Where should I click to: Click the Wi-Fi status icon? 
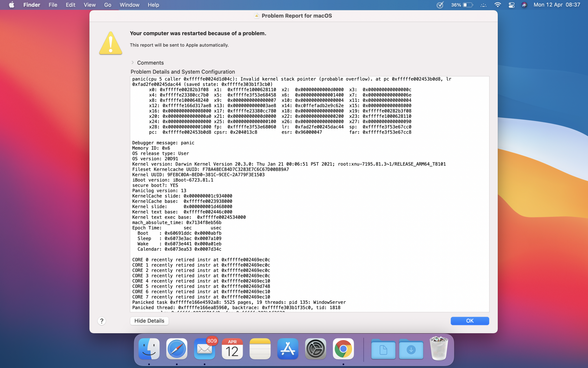tap(498, 5)
